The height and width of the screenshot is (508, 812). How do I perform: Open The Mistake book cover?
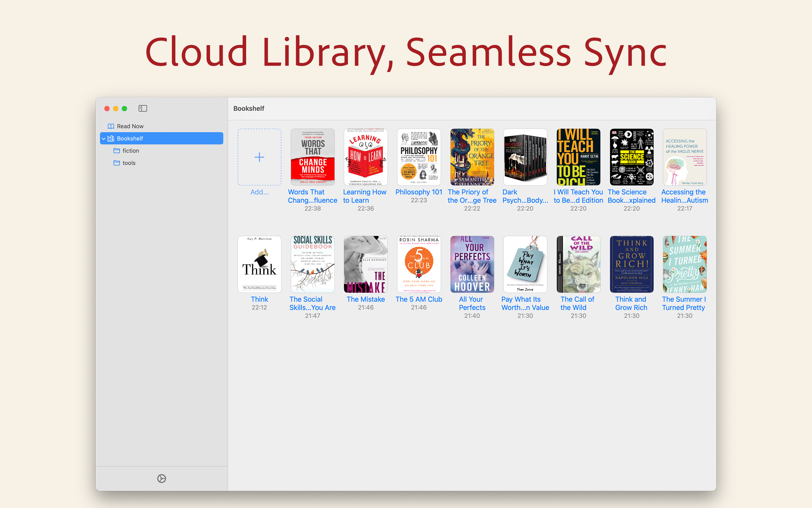tap(365, 264)
